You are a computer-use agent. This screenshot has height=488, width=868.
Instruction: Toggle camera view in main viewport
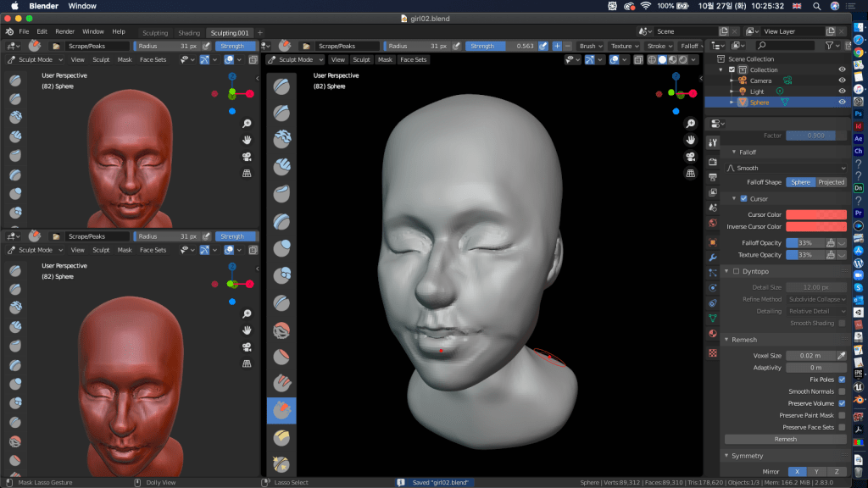691,157
